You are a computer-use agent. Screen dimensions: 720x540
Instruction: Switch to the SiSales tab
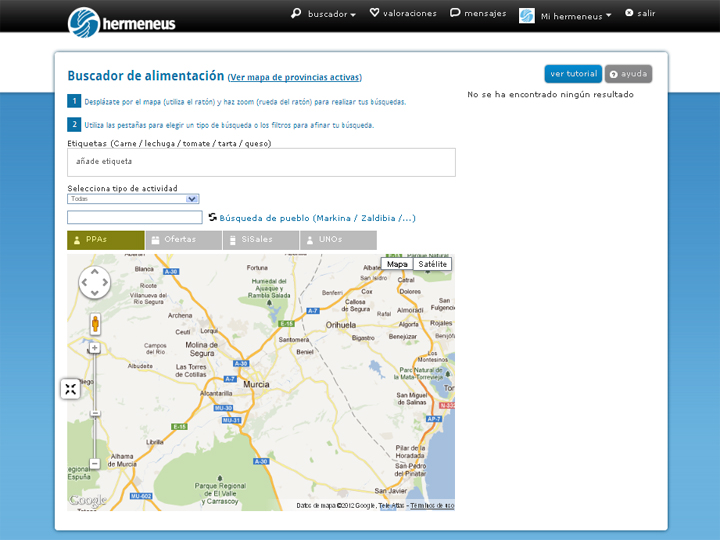pyautogui.click(x=261, y=240)
